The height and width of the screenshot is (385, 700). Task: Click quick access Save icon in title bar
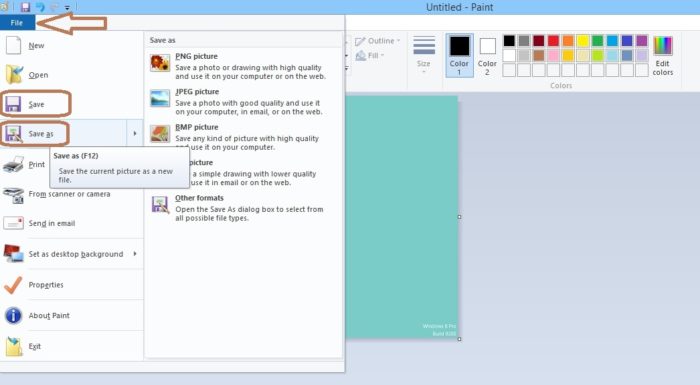pos(25,7)
